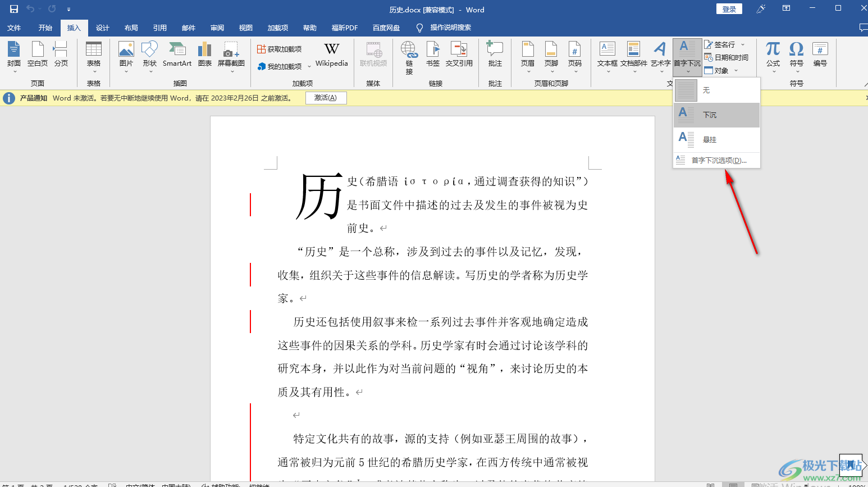Open the table (表格) insert menu

coord(94,56)
